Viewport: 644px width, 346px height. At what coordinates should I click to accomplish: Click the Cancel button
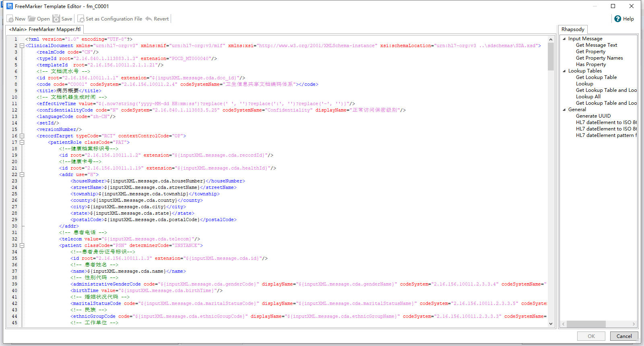[x=624, y=336]
